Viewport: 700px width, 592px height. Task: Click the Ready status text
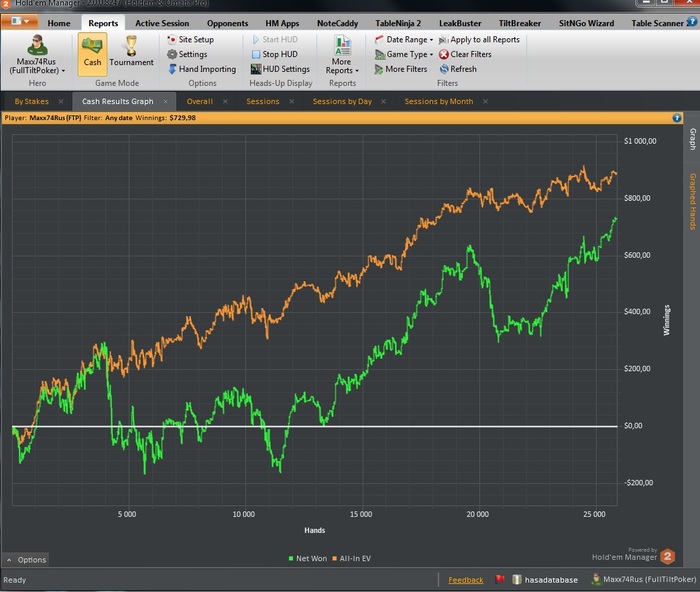pos(15,580)
